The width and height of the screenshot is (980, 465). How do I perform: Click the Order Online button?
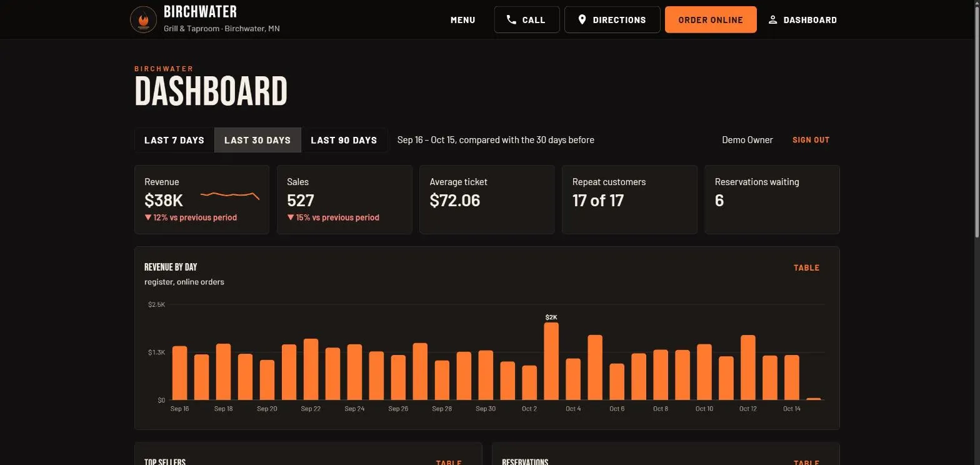tap(711, 20)
